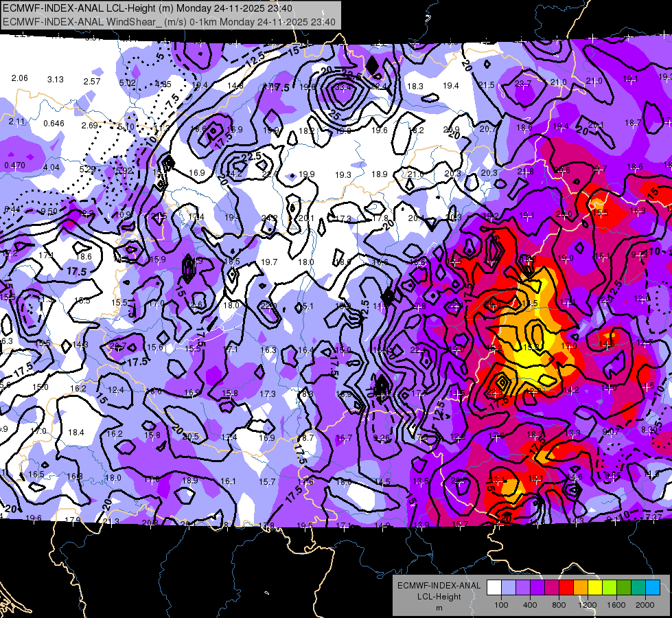This screenshot has width=672, height=618.
Task: Click the 33.4 wind shear maximum value
Action: point(343,87)
